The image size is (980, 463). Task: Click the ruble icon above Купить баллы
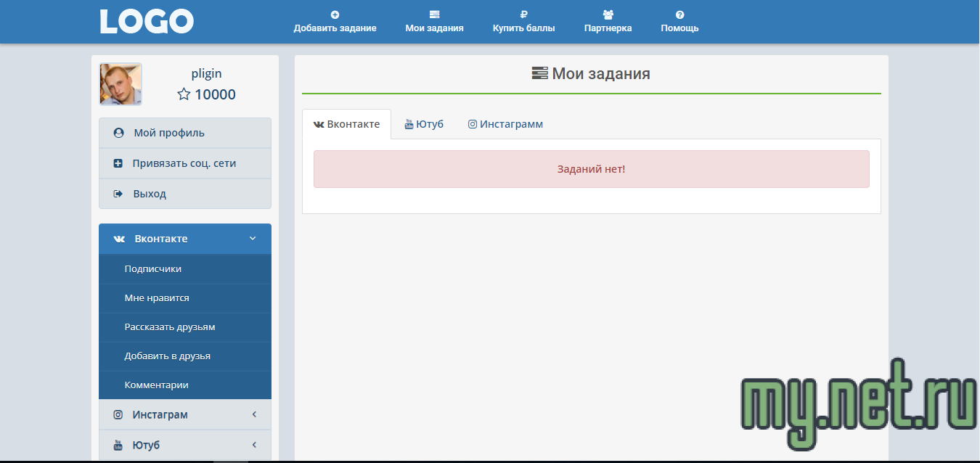(x=523, y=15)
